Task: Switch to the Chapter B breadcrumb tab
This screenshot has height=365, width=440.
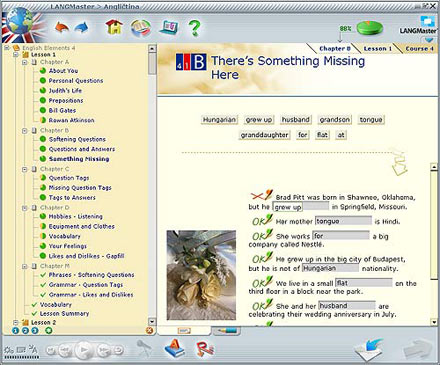Action: tap(334, 48)
